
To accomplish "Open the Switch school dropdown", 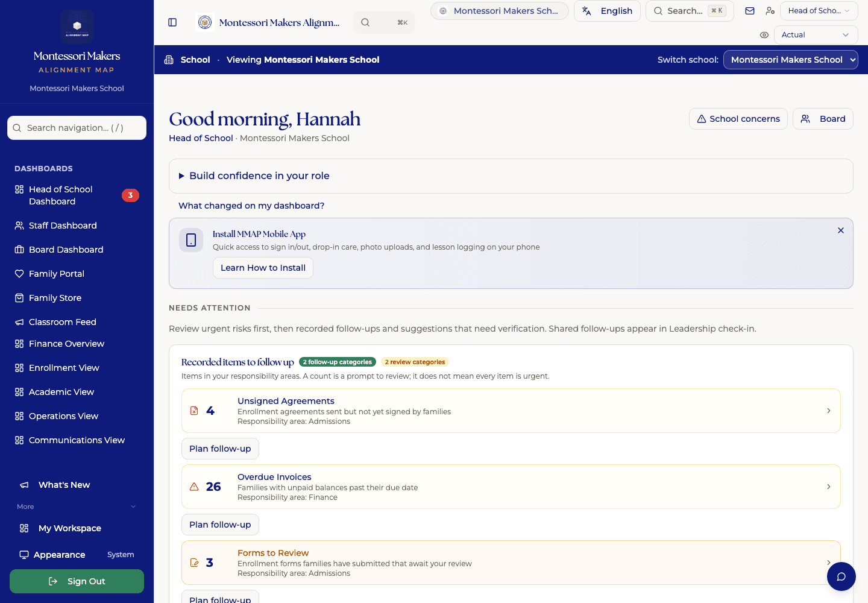I will point(791,60).
